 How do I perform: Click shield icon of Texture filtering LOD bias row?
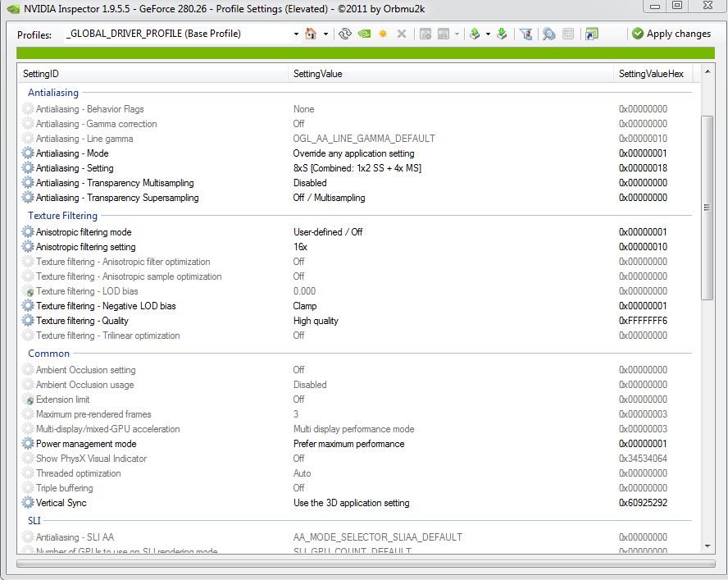tap(29, 291)
